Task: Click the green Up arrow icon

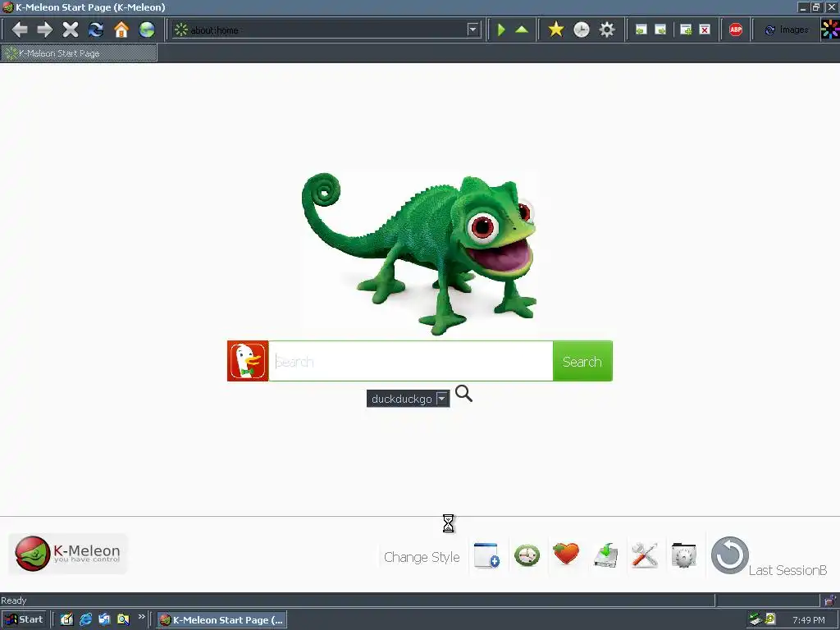Action: point(522,30)
